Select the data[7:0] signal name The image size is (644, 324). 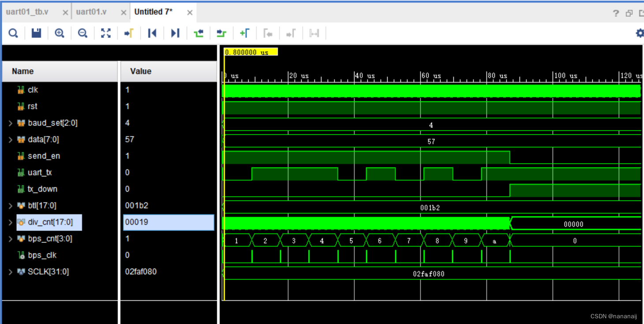click(43, 140)
